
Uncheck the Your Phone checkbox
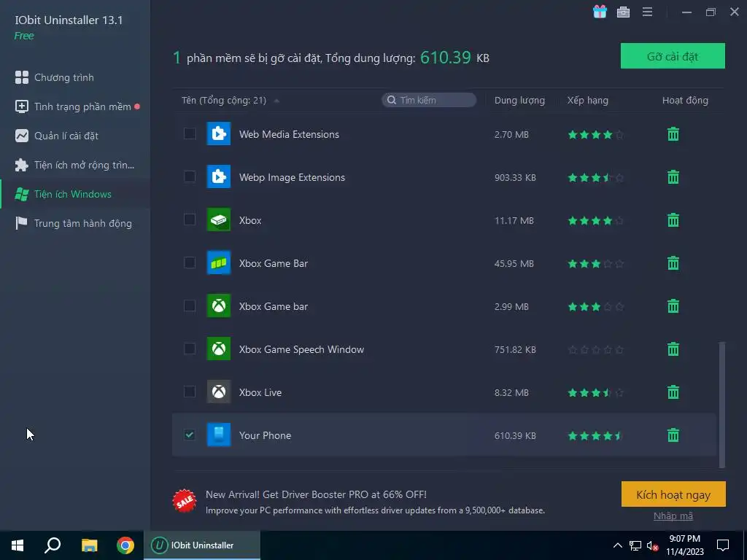pos(190,435)
